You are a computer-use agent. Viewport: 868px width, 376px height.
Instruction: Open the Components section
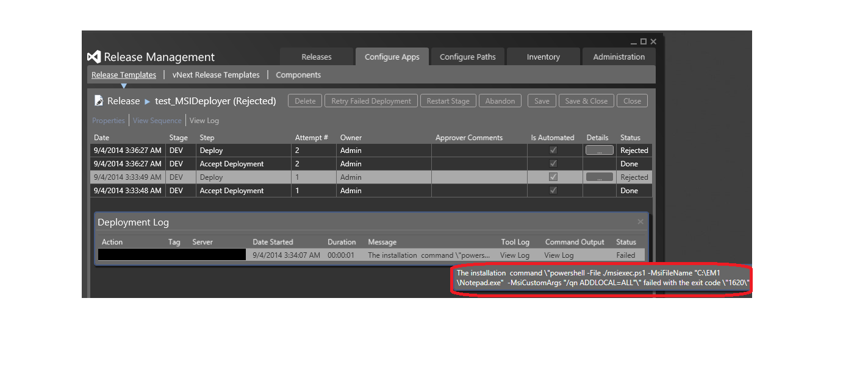[298, 75]
